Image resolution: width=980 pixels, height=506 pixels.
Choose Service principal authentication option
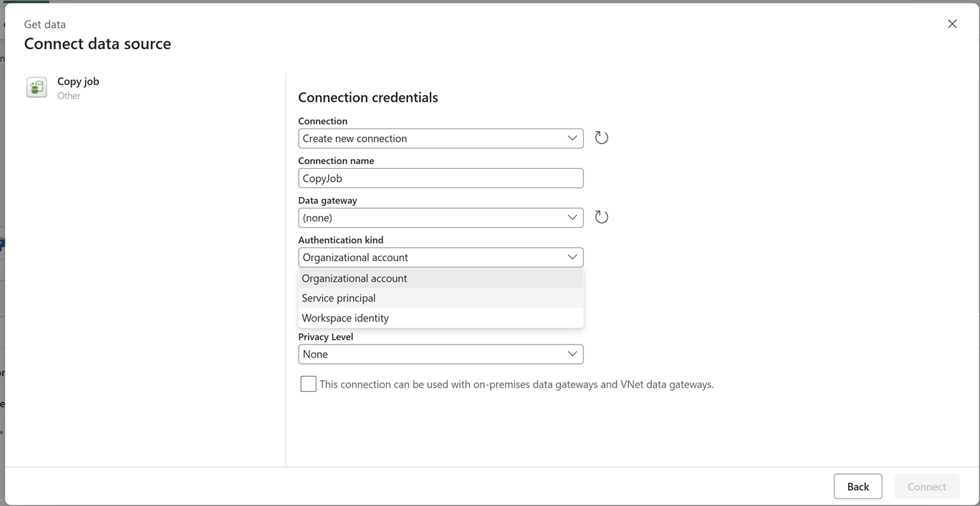pyautogui.click(x=339, y=298)
